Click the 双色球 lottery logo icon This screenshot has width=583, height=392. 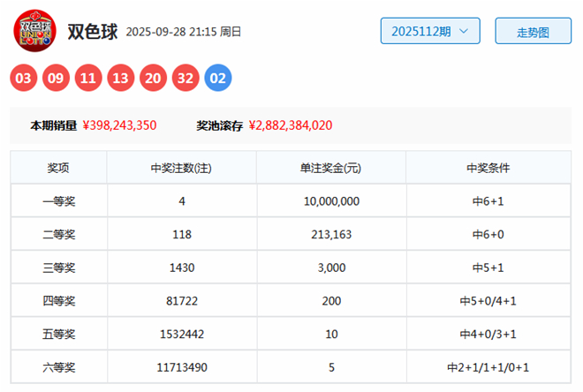34,31
